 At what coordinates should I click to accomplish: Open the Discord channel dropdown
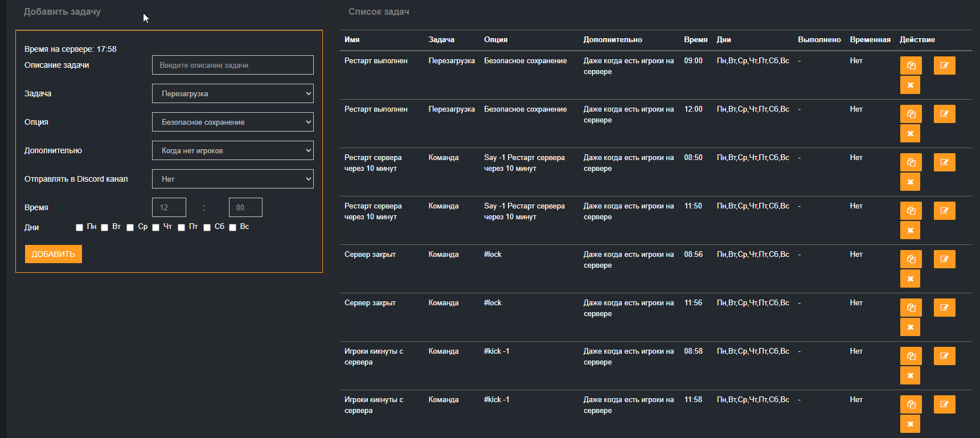(232, 179)
